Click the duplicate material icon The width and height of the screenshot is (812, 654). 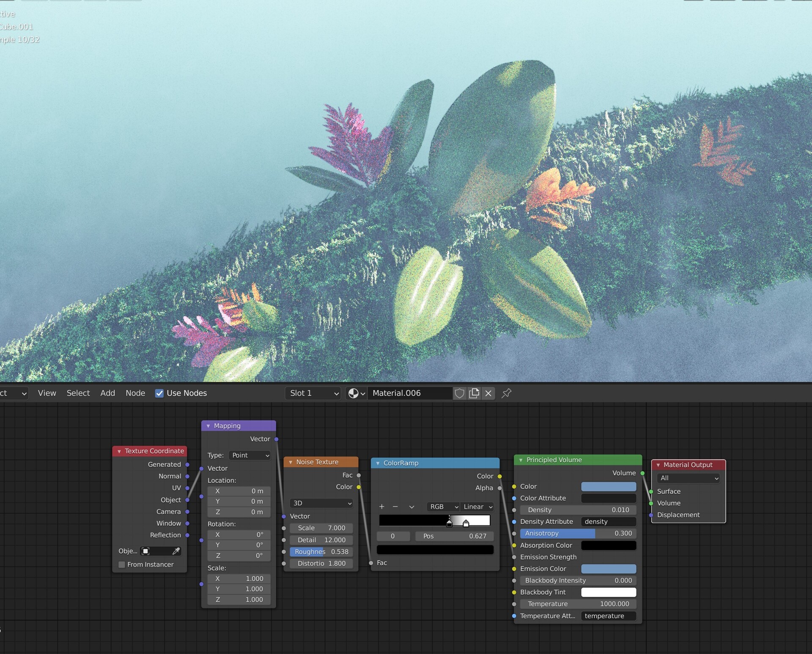pyautogui.click(x=474, y=393)
